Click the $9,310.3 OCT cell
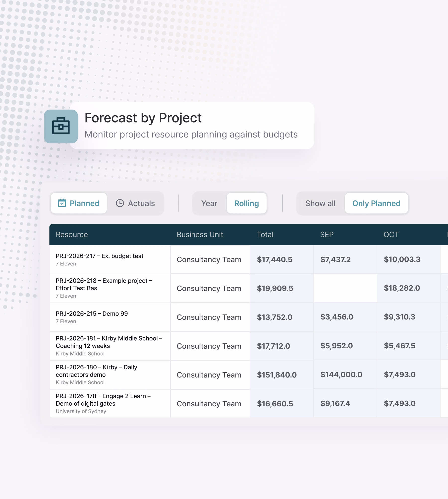Image resolution: width=448 pixels, height=499 pixels. click(408, 317)
